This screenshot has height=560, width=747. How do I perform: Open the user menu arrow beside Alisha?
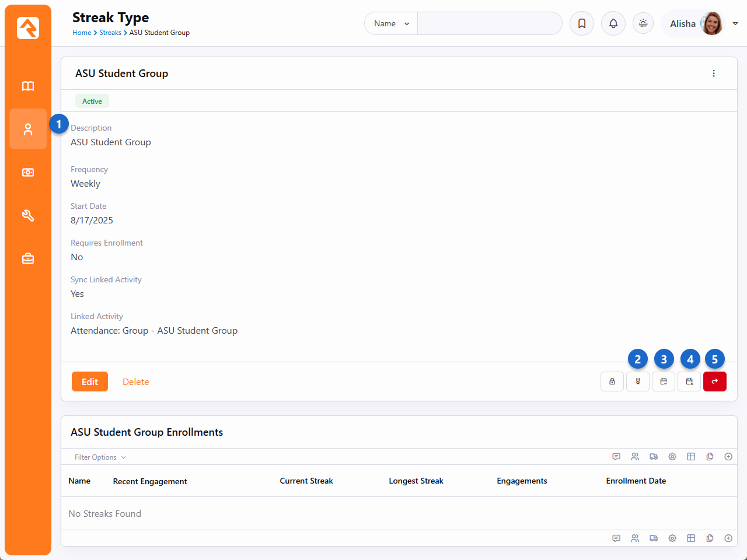point(735,23)
